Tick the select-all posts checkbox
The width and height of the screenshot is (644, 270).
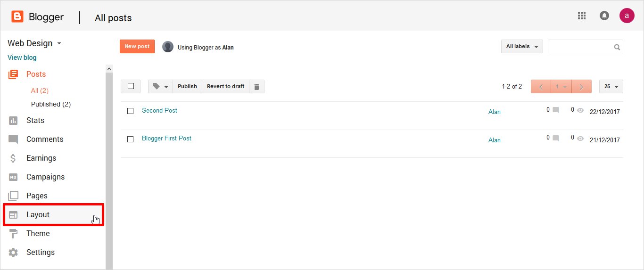tap(131, 86)
